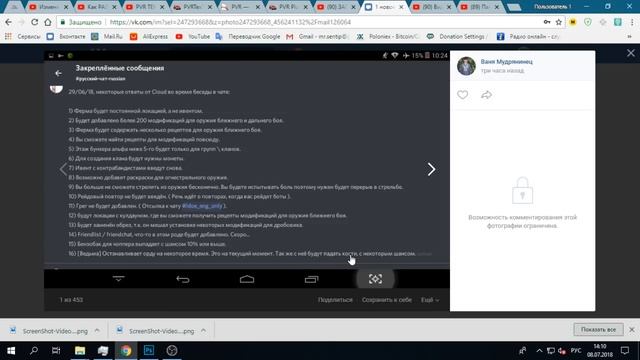Click Android recent apps button in photo
The height and width of the screenshot is (360, 640).
click(311, 279)
